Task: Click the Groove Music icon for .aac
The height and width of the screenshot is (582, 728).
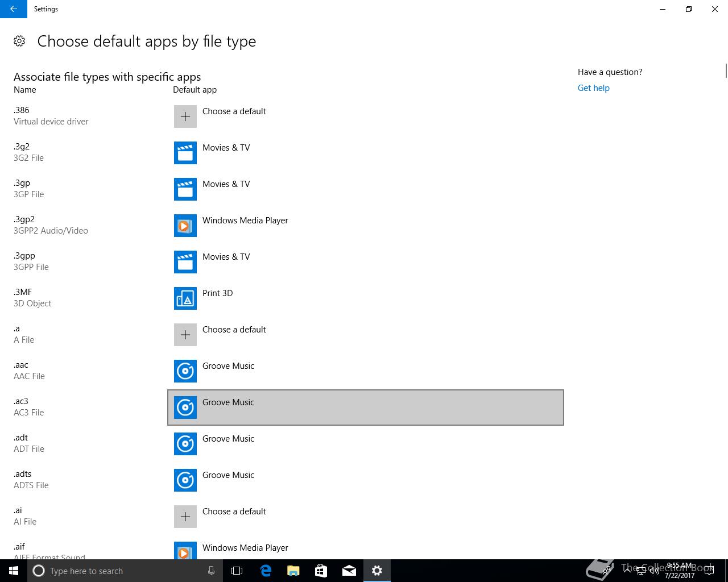Action: click(185, 371)
